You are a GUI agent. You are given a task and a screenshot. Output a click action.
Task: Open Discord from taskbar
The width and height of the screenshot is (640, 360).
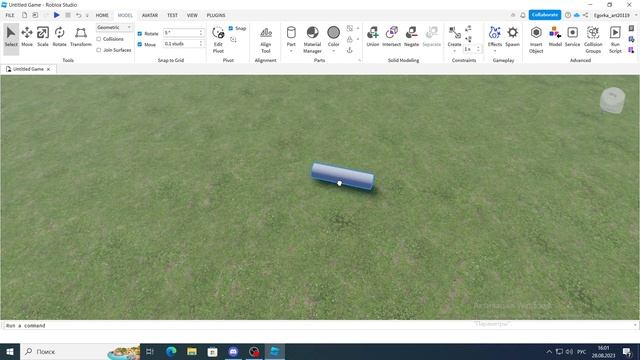[x=233, y=351]
